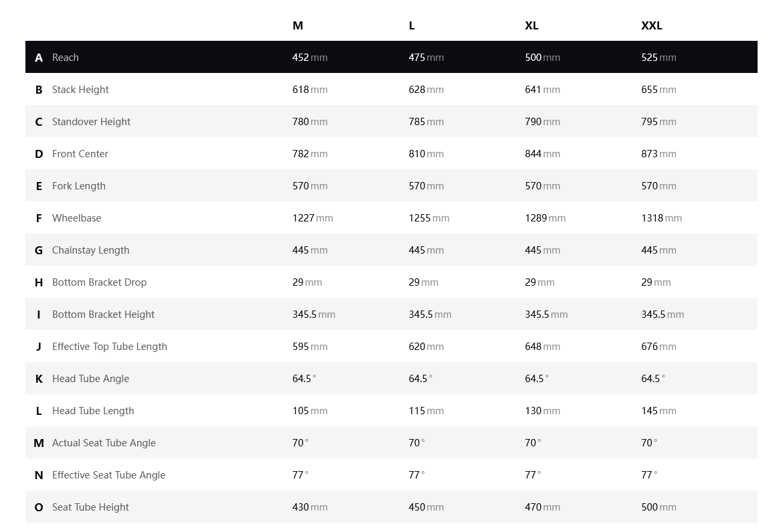Click the 1318 mm Wheelbase value
Viewport: 781px width, 532px height.
(x=661, y=218)
